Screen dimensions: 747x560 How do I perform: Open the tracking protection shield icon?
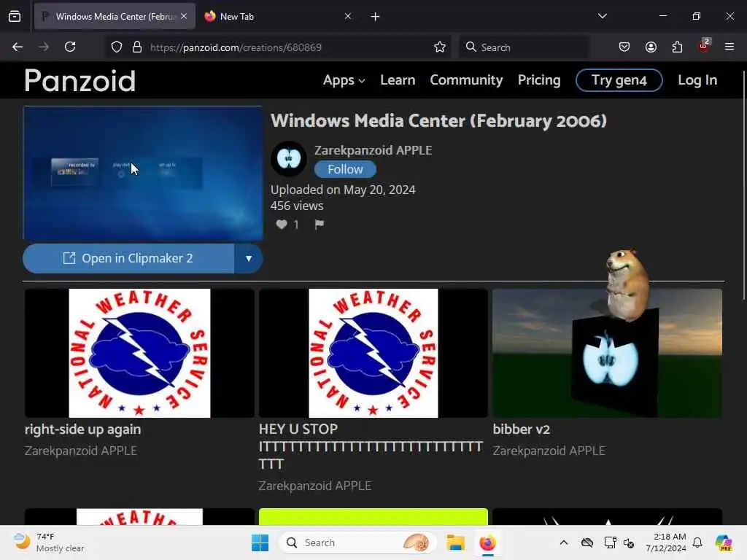117,47
